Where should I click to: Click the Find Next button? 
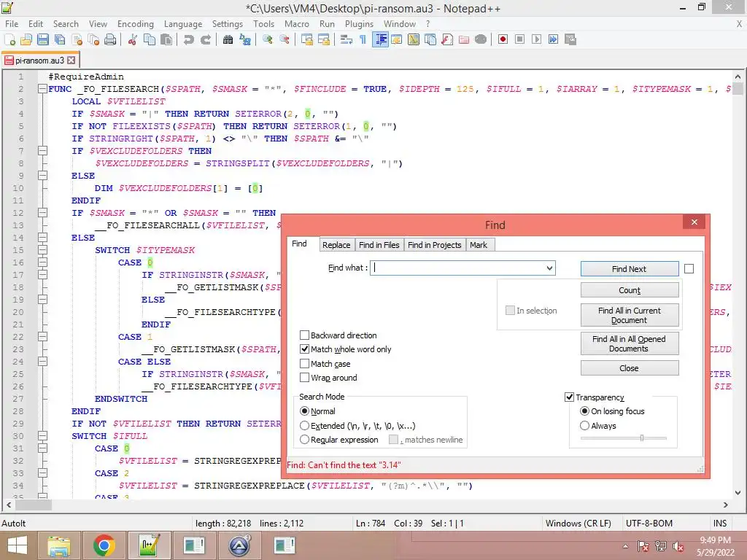point(630,268)
